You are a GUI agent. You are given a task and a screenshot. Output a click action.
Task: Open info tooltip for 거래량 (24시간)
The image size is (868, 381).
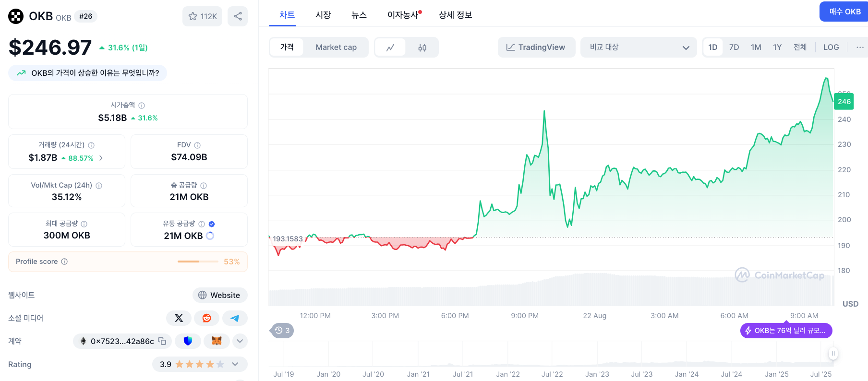[91, 145]
